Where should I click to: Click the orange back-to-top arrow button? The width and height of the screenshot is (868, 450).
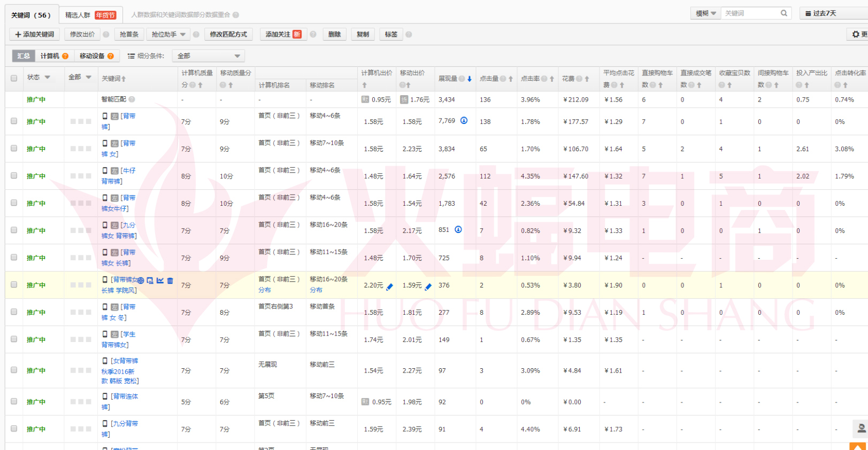858,446
